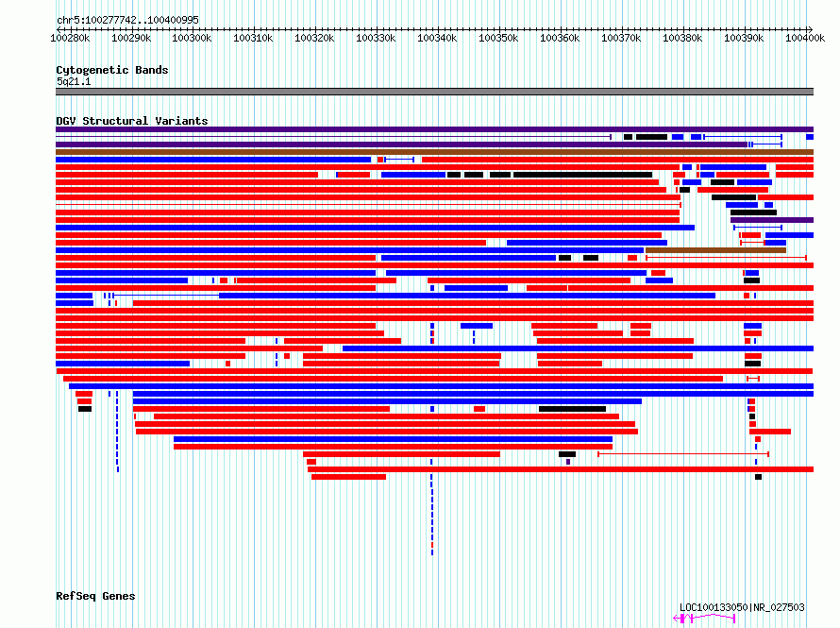Select the topmost full-width purple variant bar
The image size is (840, 628).
click(x=434, y=129)
